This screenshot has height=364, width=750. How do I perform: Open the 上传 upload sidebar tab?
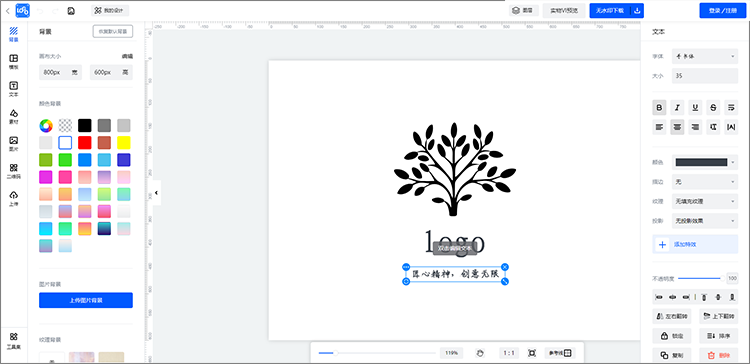(x=14, y=199)
